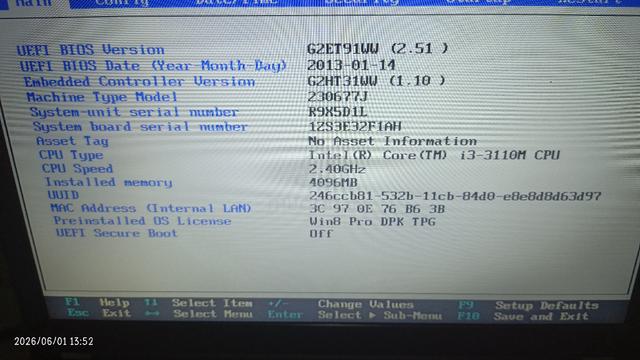Click the board serial '1ZS3E32F1AH'

coord(355,126)
